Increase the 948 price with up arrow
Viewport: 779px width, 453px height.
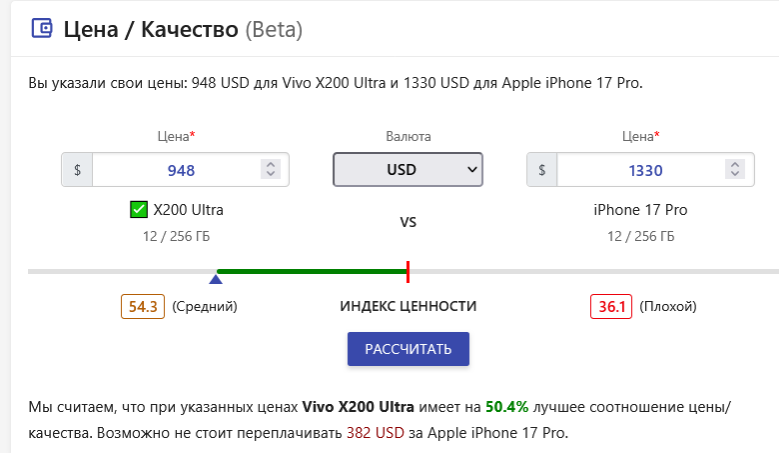click(x=269, y=165)
